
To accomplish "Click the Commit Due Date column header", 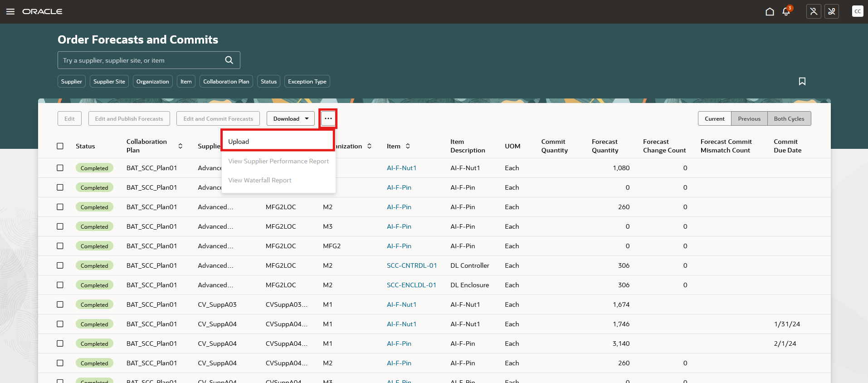I will coord(788,146).
